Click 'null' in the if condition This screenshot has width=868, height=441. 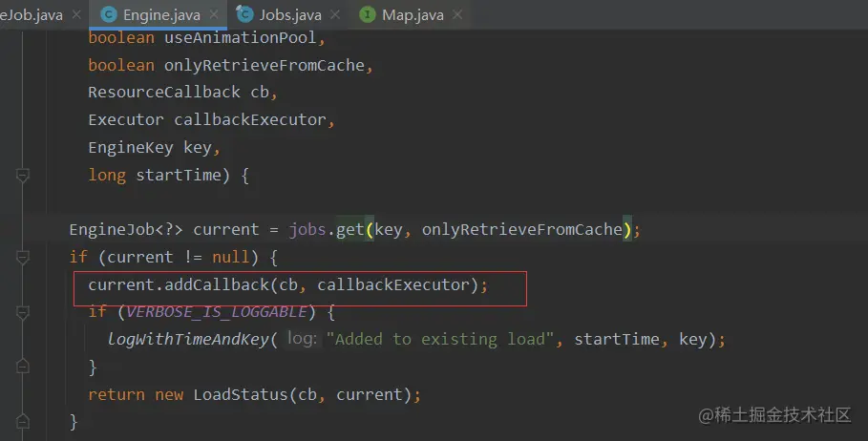[231, 257]
